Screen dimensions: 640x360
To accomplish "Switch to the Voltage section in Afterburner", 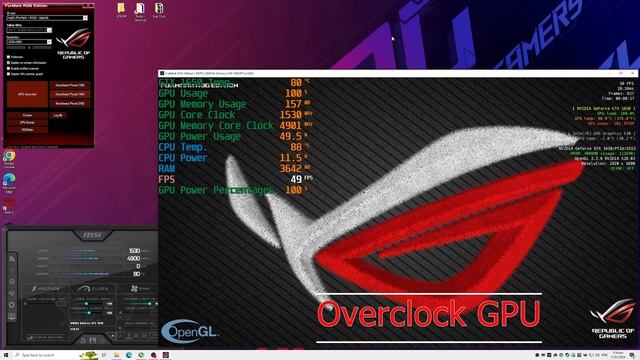I will pos(46,289).
